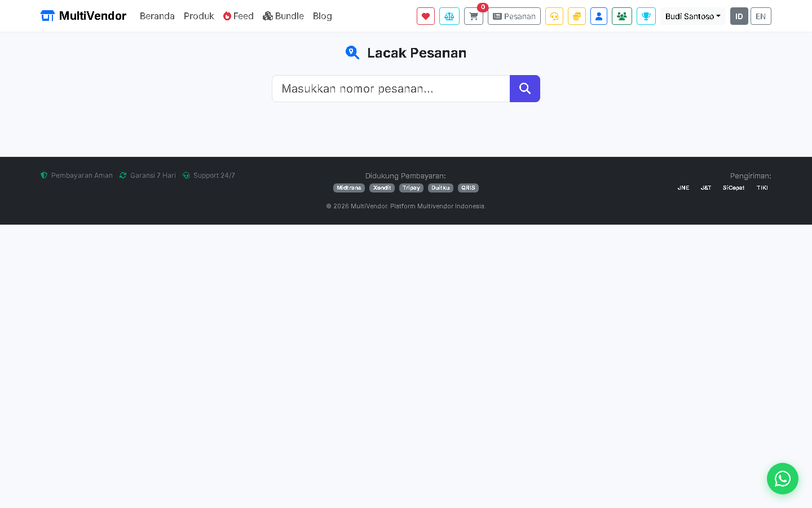Click the J&T shipping badge
812x508 pixels.
tap(706, 188)
